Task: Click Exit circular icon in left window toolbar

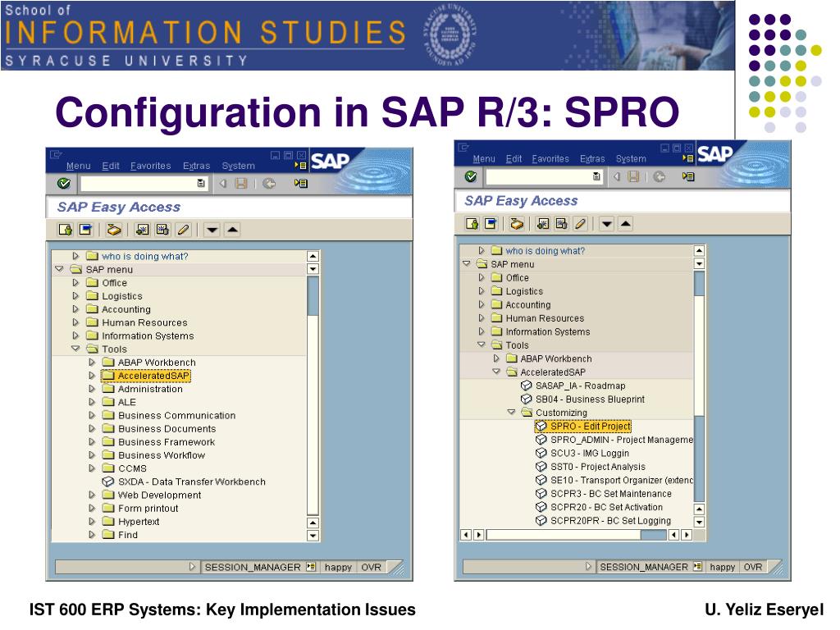Action: pyautogui.click(x=269, y=184)
